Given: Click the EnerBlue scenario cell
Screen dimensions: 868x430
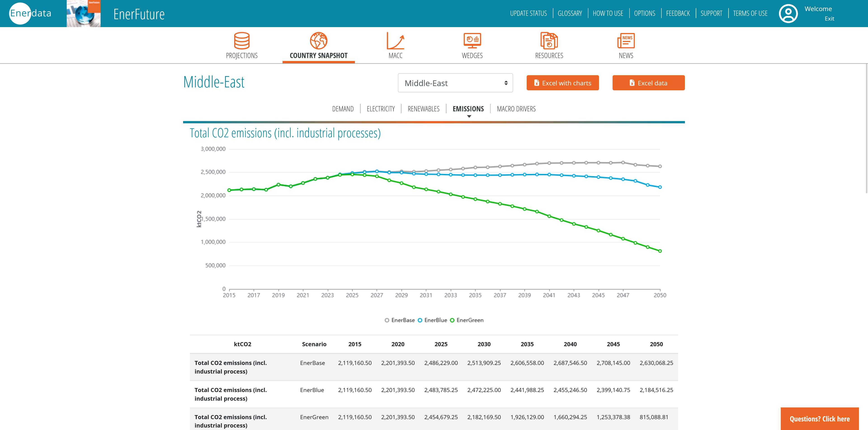Looking at the screenshot, I should click(x=312, y=390).
